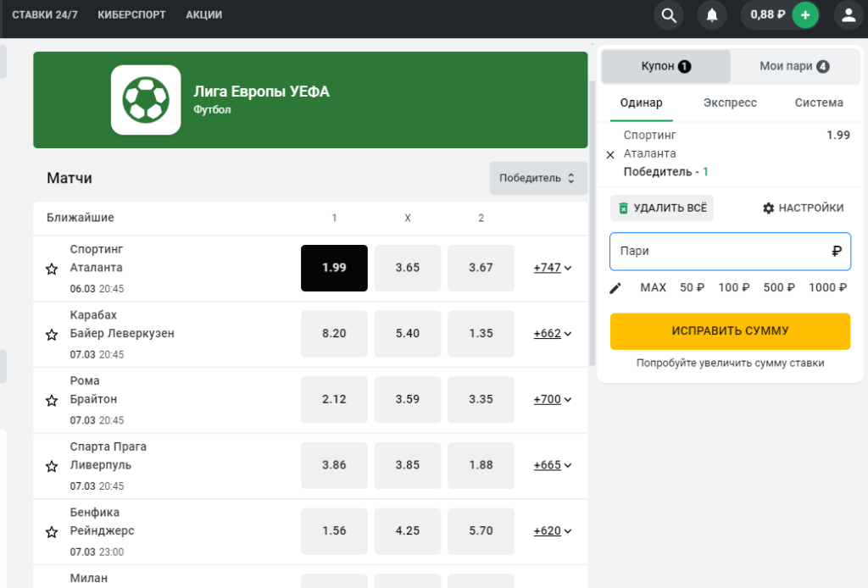The height and width of the screenshot is (588, 868).
Task: Open the user profile icon
Action: [849, 15]
